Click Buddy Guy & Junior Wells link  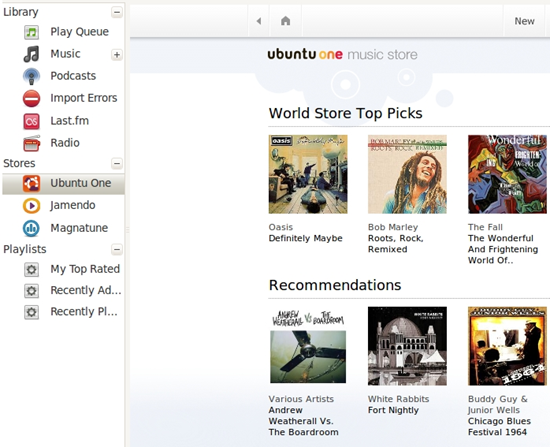click(497, 405)
